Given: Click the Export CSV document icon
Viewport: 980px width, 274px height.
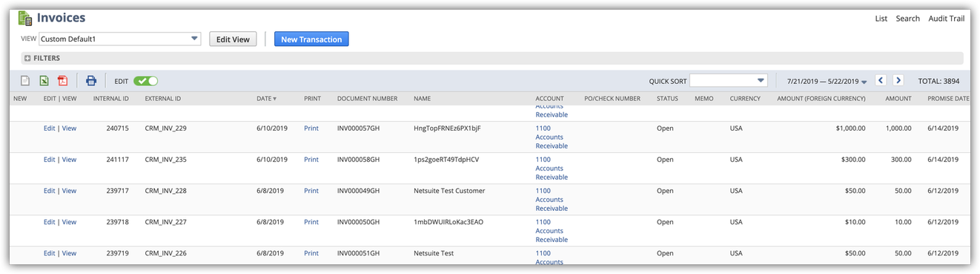Looking at the screenshot, I should click(24, 81).
